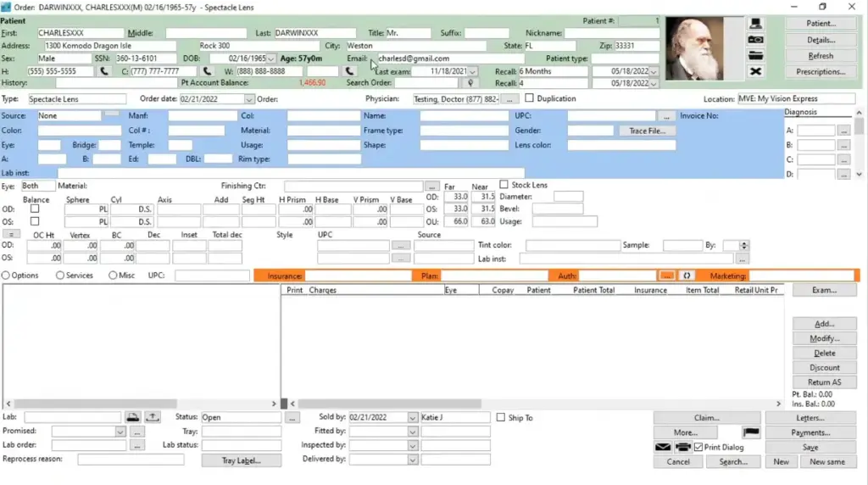Toggle the Duplication checkbox
The width and height of the screenshot is (868, 485).
[x=529, y=98]
